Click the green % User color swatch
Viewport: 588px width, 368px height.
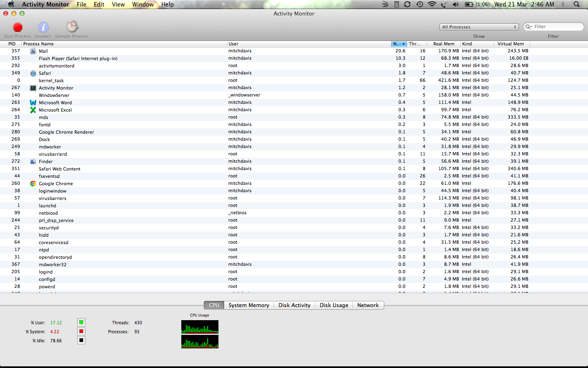click(x=81, y=322)
